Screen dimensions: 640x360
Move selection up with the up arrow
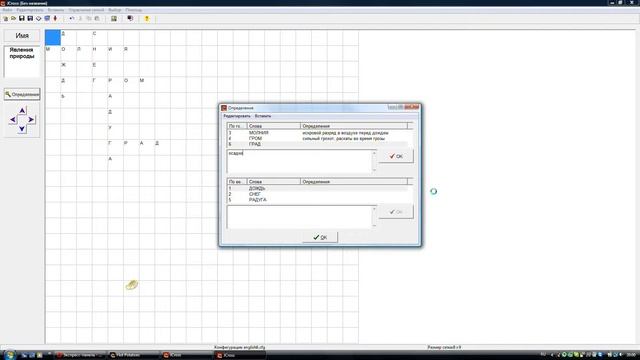click(x=22, y=111)
